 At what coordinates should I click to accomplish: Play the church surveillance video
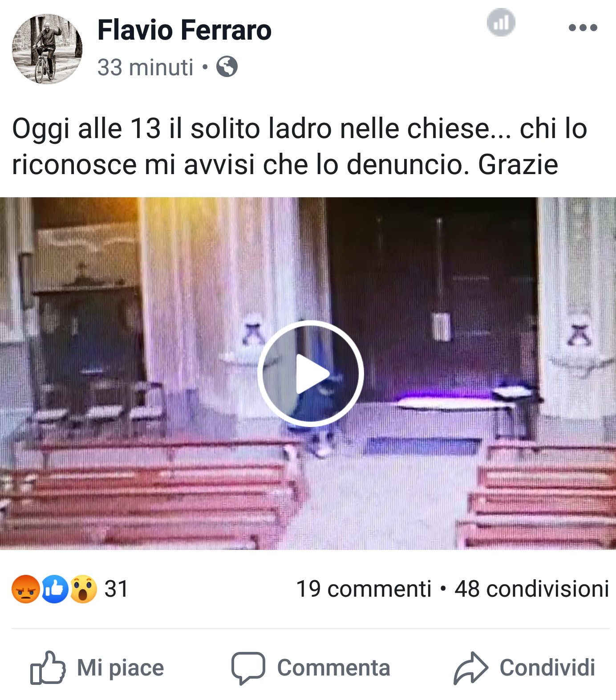pos(310,373)
